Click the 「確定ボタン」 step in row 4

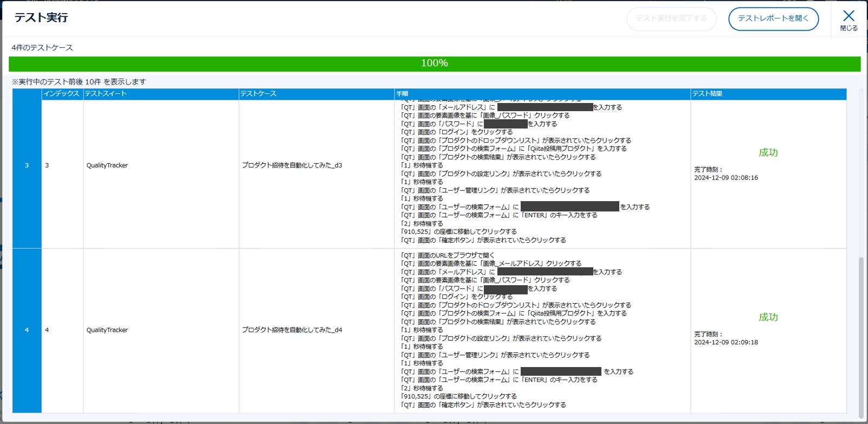(x=483, y=405)
